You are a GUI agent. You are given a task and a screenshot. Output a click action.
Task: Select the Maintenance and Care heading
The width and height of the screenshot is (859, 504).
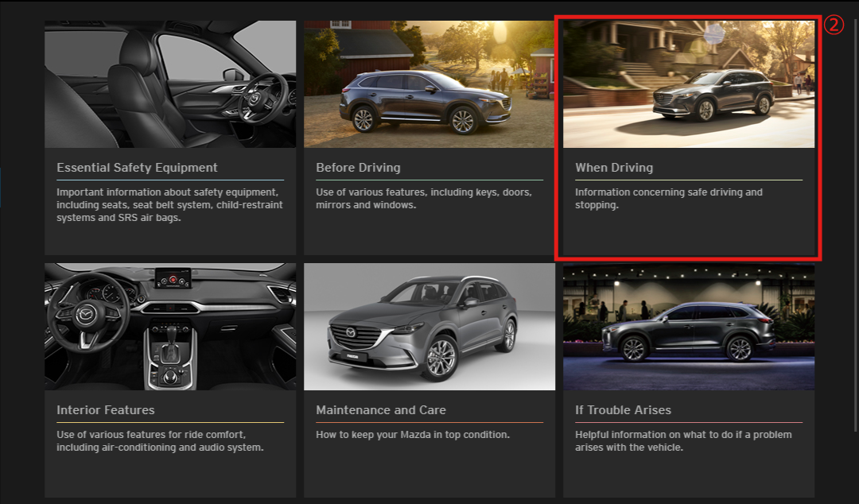(381, 410)
